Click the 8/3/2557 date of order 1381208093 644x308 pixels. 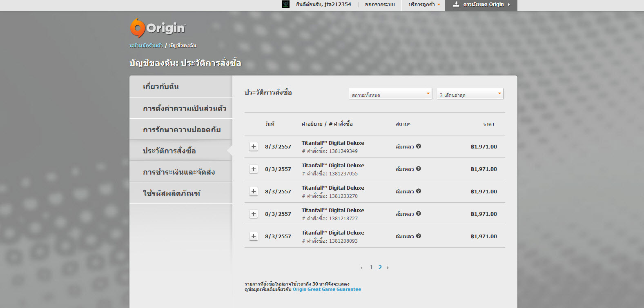click(x=278, y=237)
